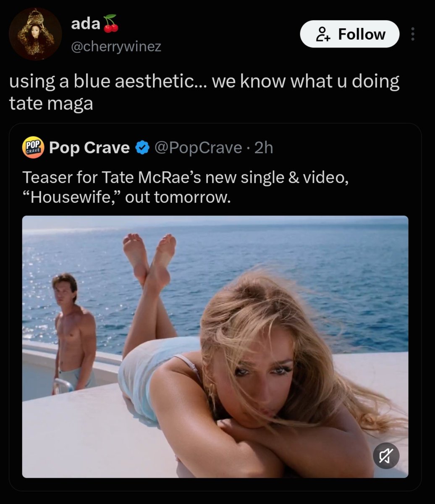Open the Pop Crave display name
Screen dimensions: 435x504
89,148
